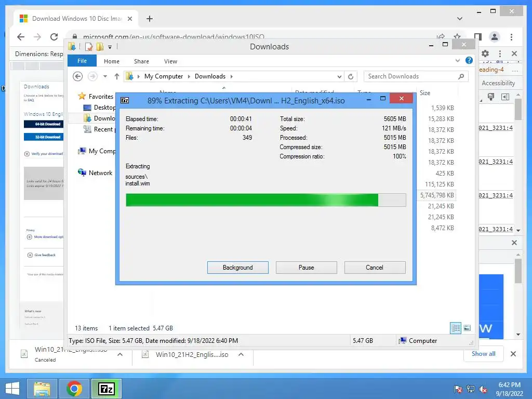Switch Explorer to large icons view
Image resolution: width=532 pixels, height=399 pixels.
[467, 328]
